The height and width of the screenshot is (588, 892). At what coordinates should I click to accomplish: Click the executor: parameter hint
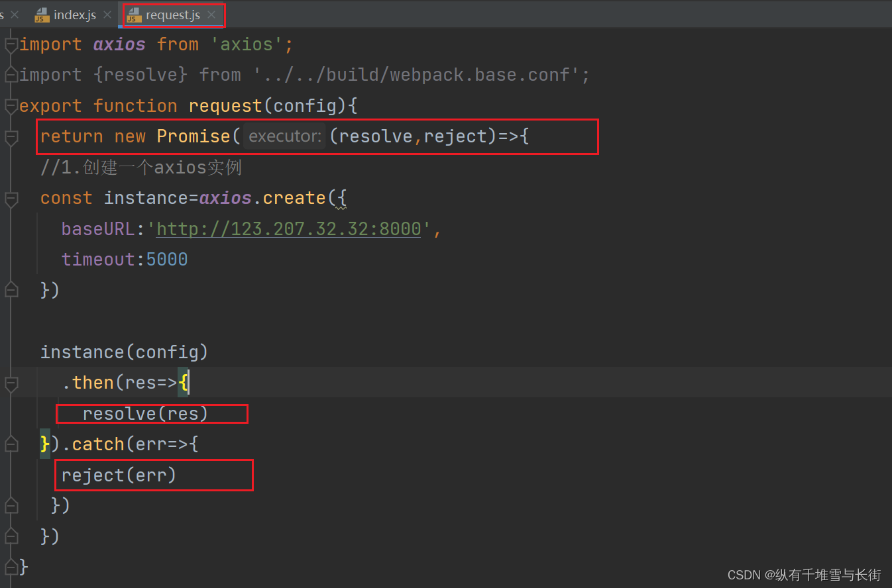click(285, 136)
